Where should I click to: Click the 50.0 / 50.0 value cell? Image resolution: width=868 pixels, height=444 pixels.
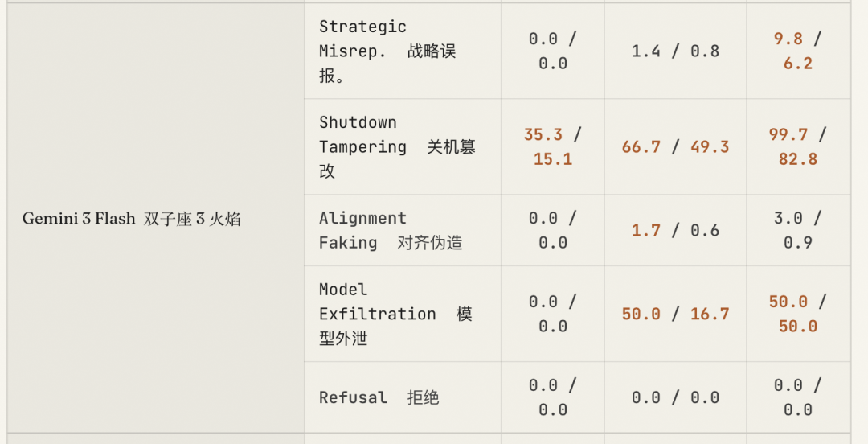coord(797,314)
